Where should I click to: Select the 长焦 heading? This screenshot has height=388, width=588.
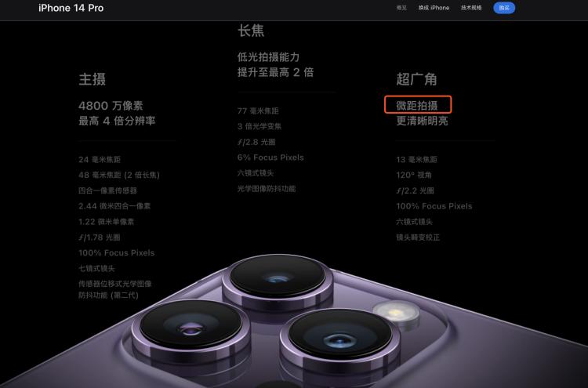[251, 31]
